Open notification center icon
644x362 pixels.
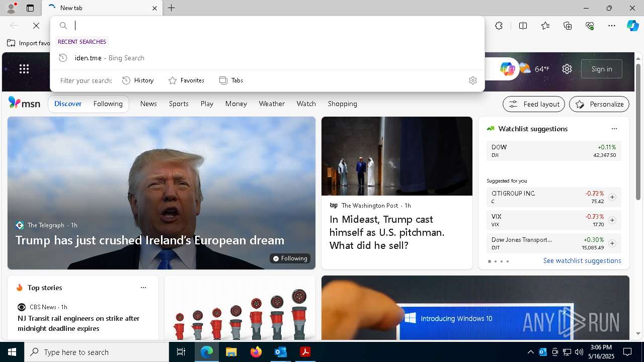(x=627, y=352)
